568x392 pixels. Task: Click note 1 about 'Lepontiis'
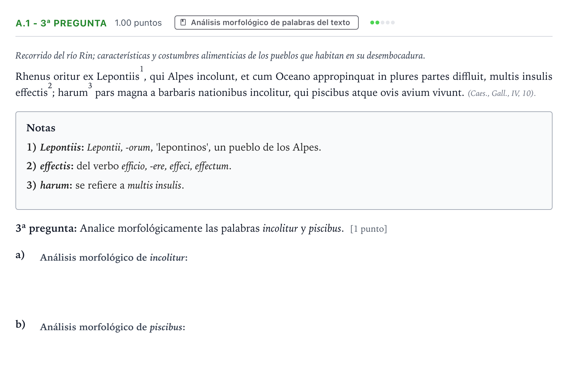174,147
